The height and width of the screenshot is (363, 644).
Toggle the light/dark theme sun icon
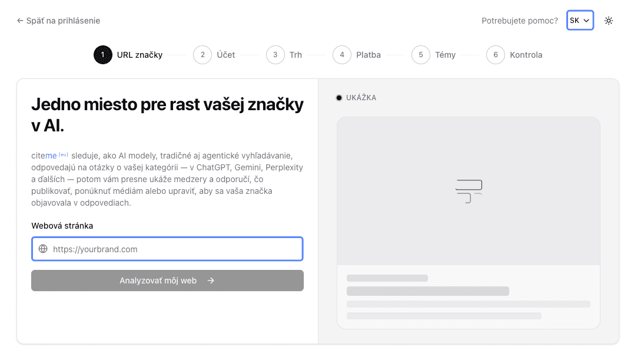click(x=608, y=21)
